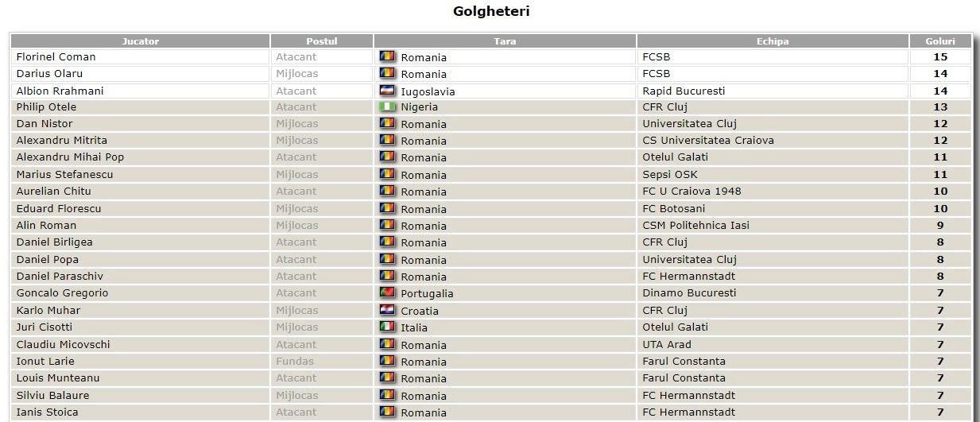This screenshot has height=422, width=980.
Task: Click the Nigeria flag icon
Action: (x=388, y=106)
